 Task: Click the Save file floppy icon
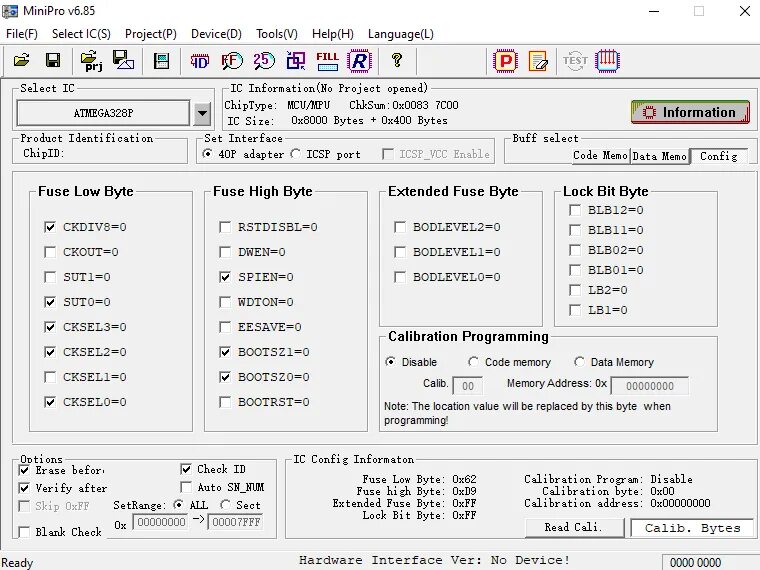click(53, 61)
